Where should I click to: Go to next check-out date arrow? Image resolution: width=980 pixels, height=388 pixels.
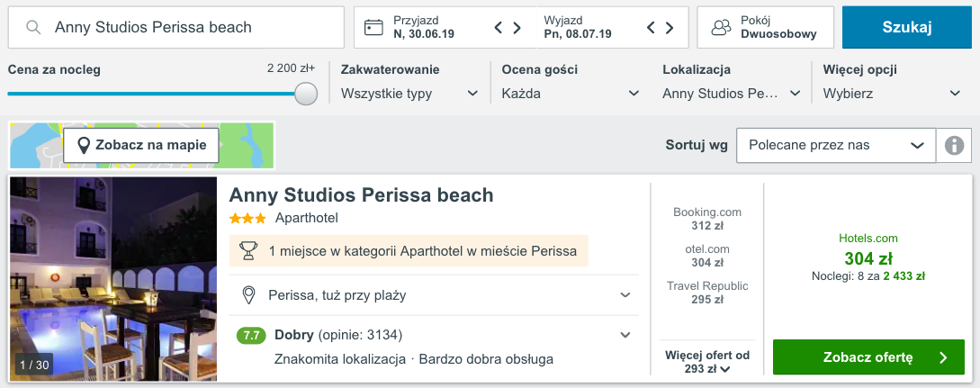670,28
